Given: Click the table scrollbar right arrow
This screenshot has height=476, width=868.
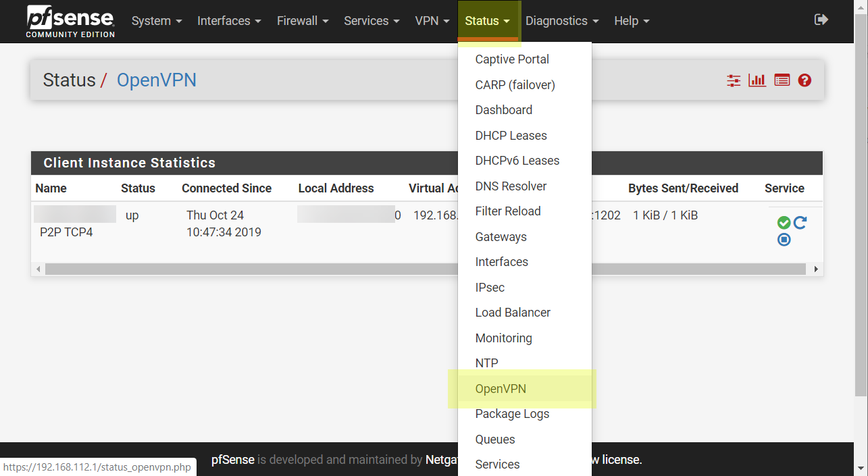Looking at the screenshot, I should [816, 269].
